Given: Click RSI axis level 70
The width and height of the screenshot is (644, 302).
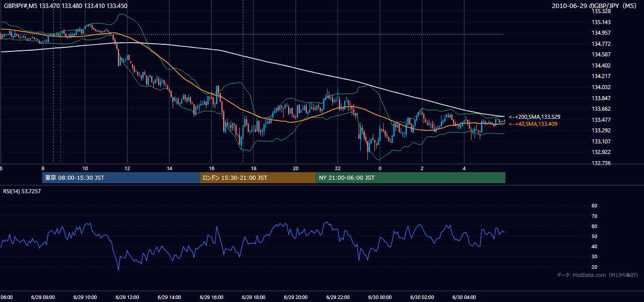Looking at the screenshot, I should [x=594, y=216].
